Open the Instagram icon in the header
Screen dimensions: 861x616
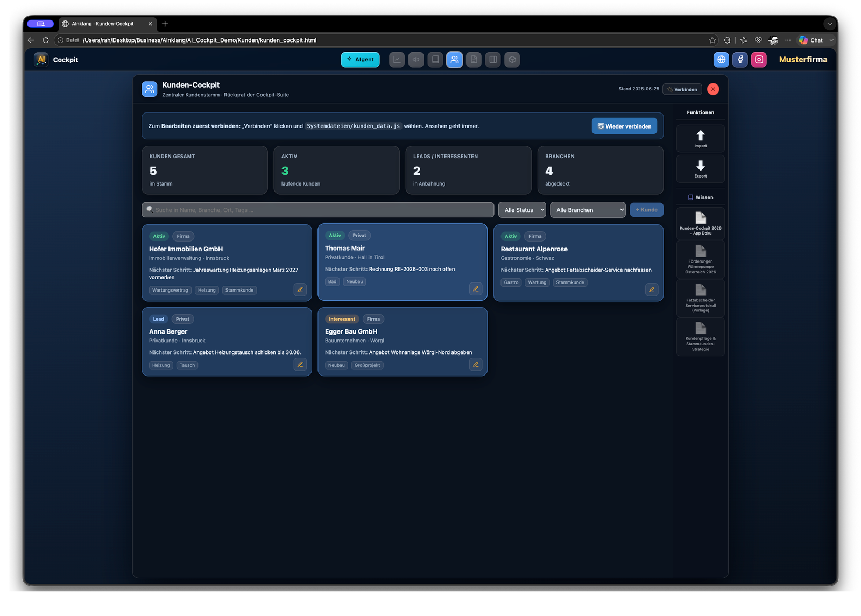[759, 60]
